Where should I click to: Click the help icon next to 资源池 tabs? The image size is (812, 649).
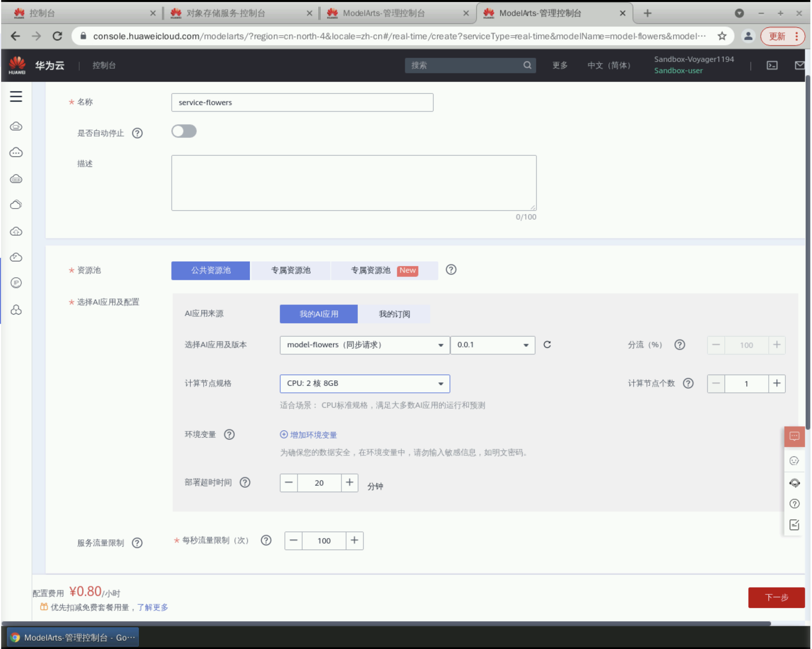[x=451, y=270]
